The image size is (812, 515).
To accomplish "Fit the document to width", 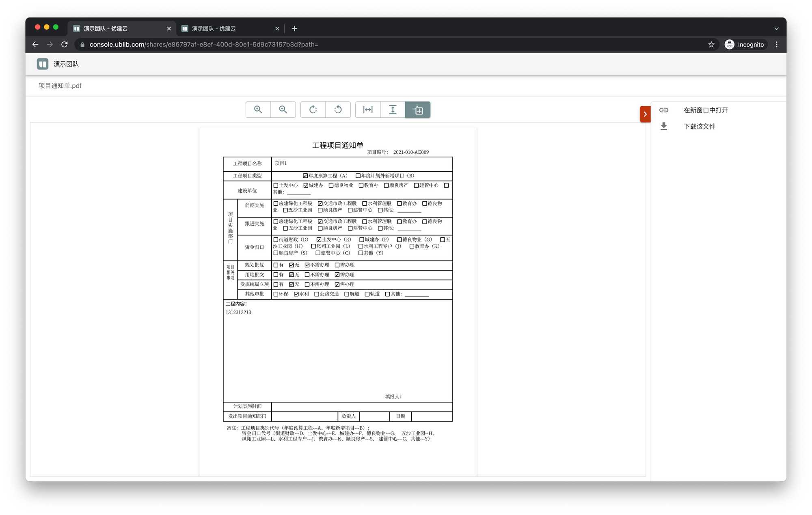I will pos(368,110).
